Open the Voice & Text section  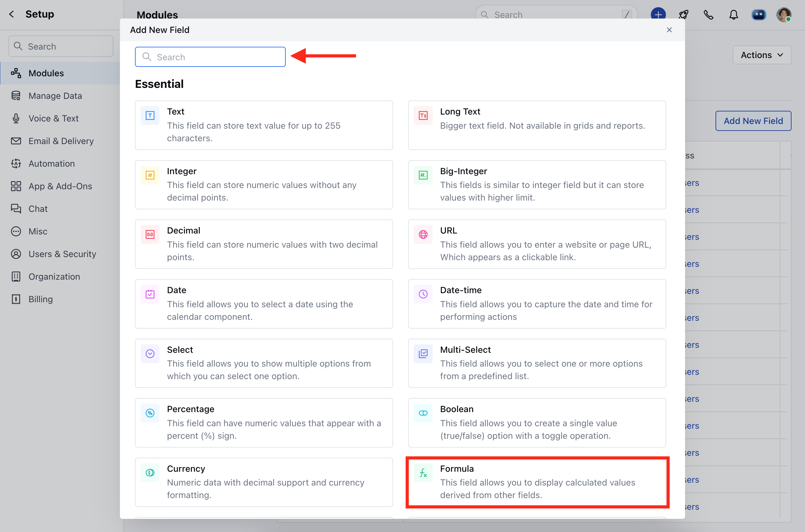(54, 118)
